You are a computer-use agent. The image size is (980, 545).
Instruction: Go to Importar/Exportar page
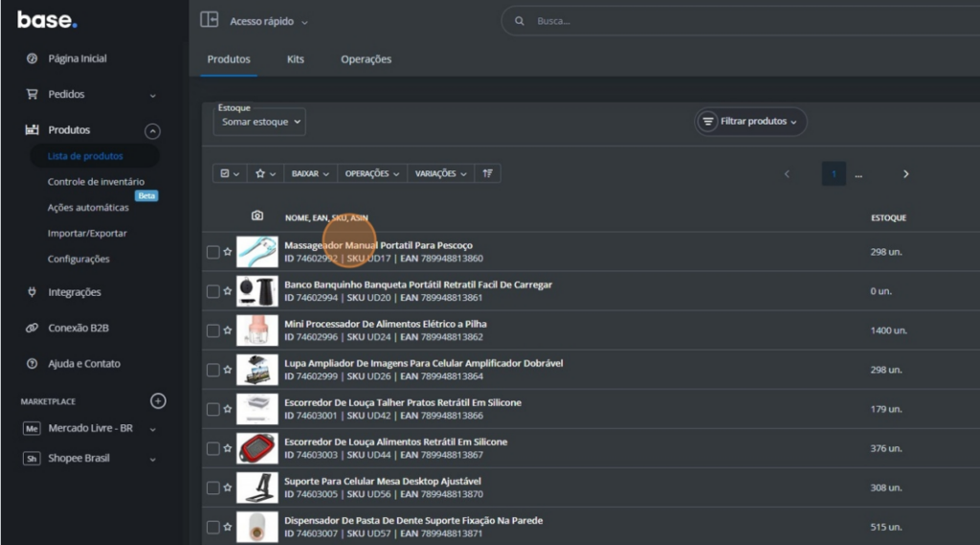pyautogui.click(x=87, y=233)
